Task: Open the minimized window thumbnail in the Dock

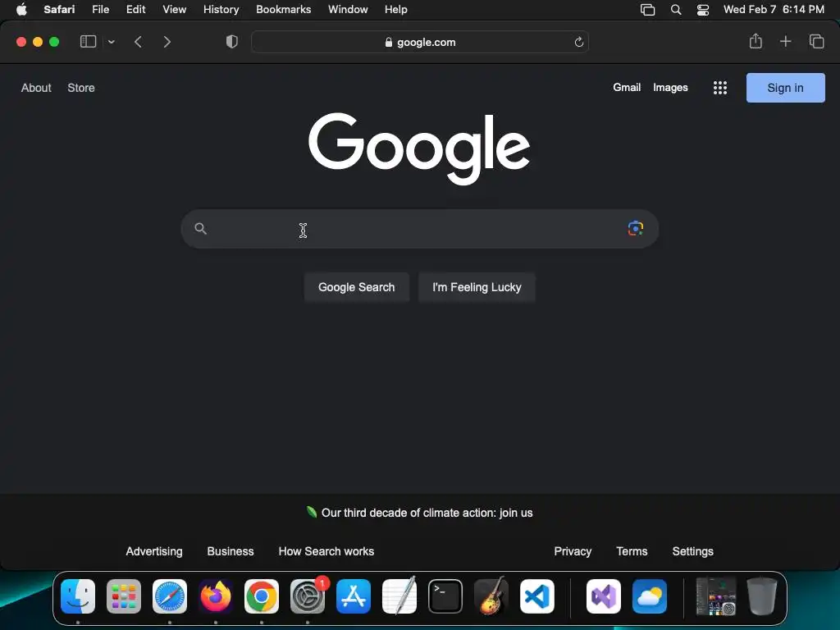Action: (715, 596)
